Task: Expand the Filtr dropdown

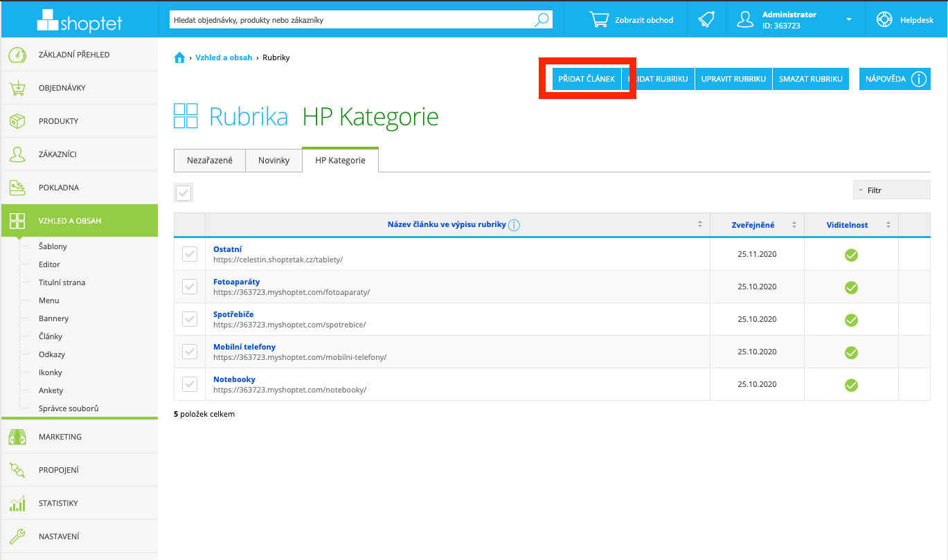Action: tap(891, 190)
